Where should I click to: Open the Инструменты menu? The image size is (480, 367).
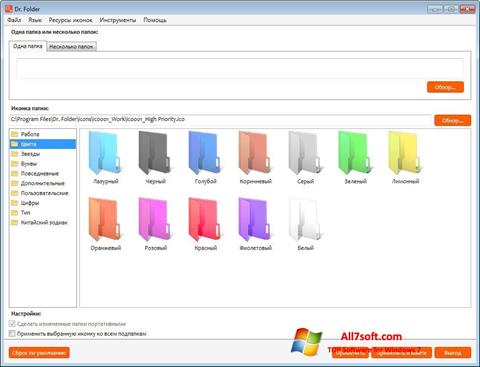118,20
